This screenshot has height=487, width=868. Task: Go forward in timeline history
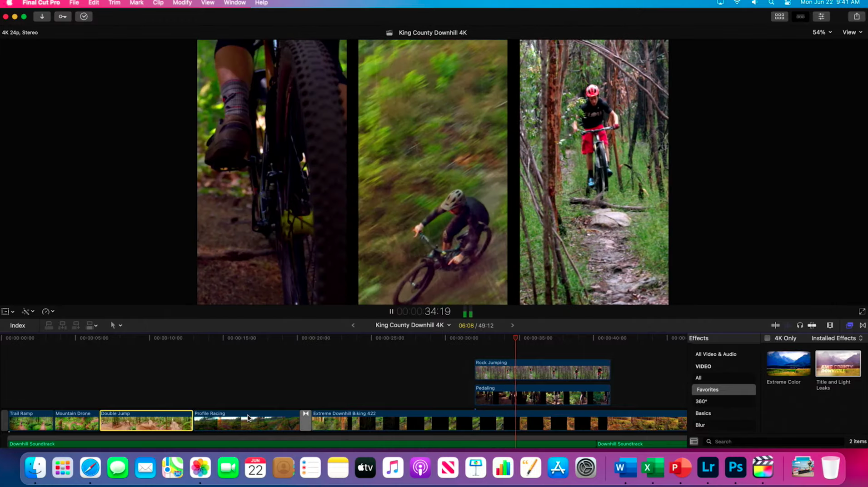[512, 325]
